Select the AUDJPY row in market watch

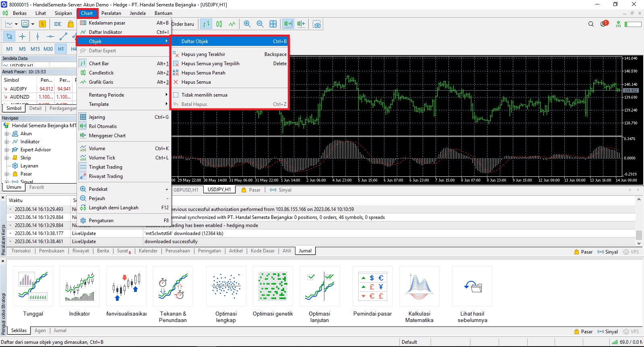pos(19,89)
